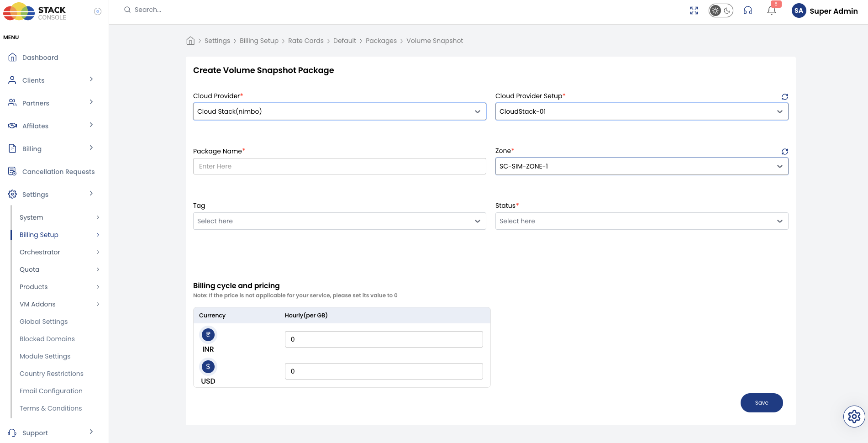Open Blocked Domains page
Viewport: 868px width, 443px height.
pyautogui.click(x=47, y=339)
